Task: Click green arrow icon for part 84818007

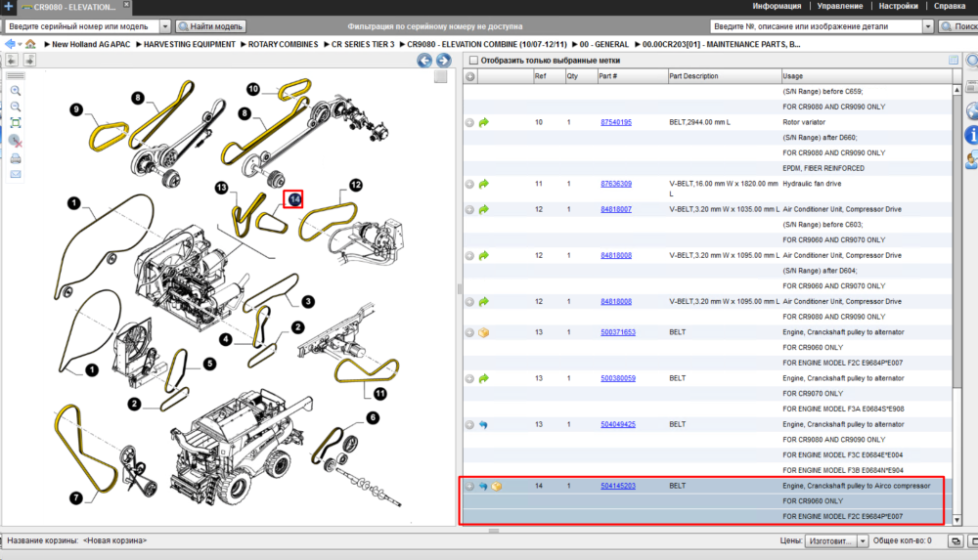Action: [x=483, y=209]
